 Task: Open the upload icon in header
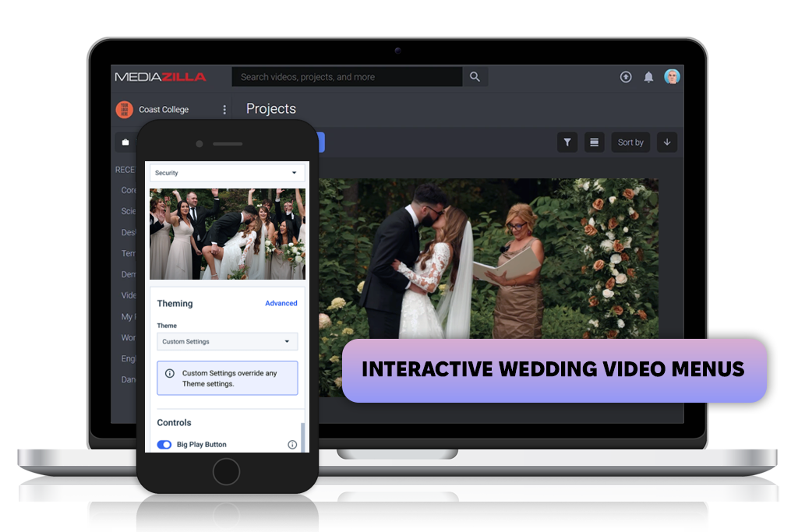626,77
